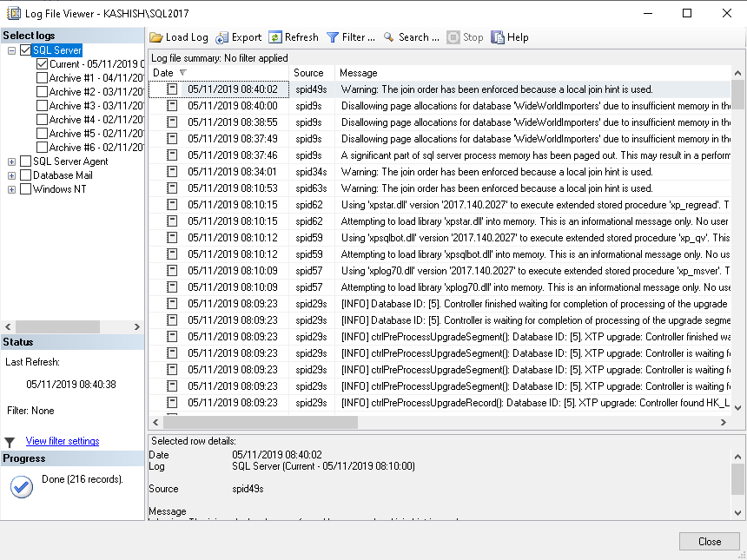Select the SQL Server Agent tree label

click(70, 161)
